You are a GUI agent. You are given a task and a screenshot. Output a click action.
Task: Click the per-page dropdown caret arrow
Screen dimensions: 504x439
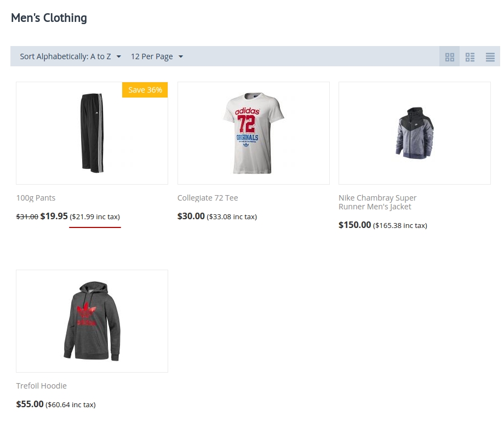181,56
